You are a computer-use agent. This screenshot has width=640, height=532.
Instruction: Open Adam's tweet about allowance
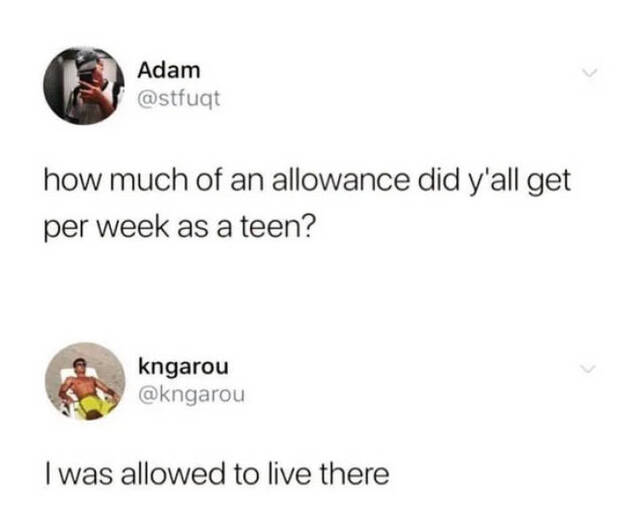point(307,204)
